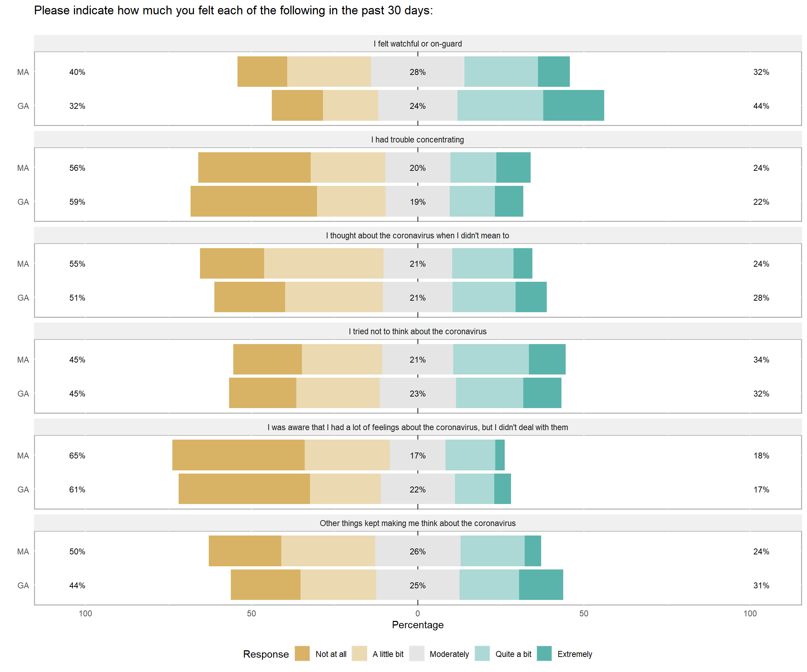The width and height of the screenshot is (807, 672).
Task: Click the 'A little bit' legend swatch
Action: [x=359, y=653]
